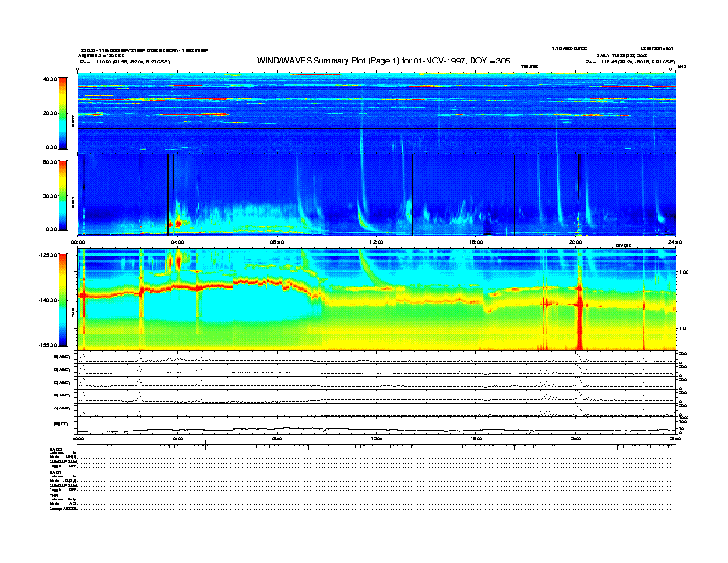728x563 pixels.
Task: Click the 100 label on TNR right axis
Action: (684, 272)
